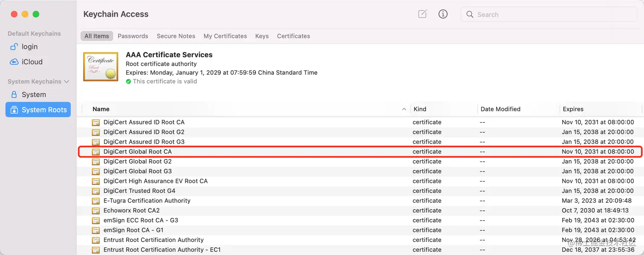Select the emSign Root CA - G1 row

click(x=360, y=230)
